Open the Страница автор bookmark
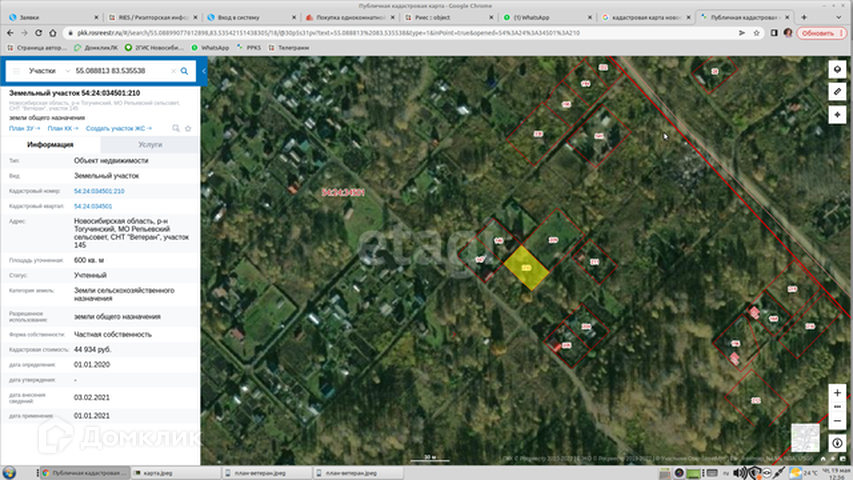This screenshot has height=480, width=853. [x=36, y=48]
